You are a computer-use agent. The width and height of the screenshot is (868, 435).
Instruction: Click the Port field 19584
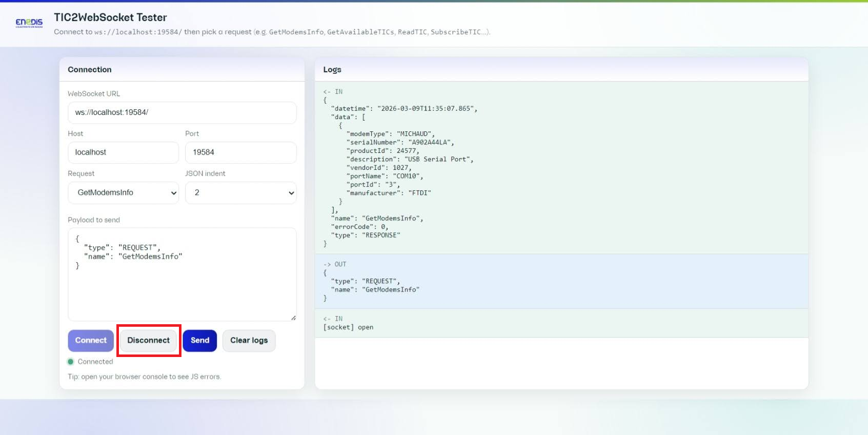(x=240, y=152)
